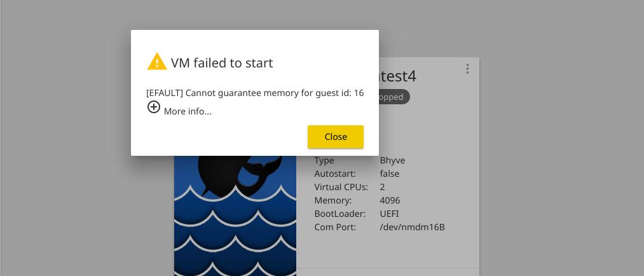Click the Bhyve type value

pos(392,160)
